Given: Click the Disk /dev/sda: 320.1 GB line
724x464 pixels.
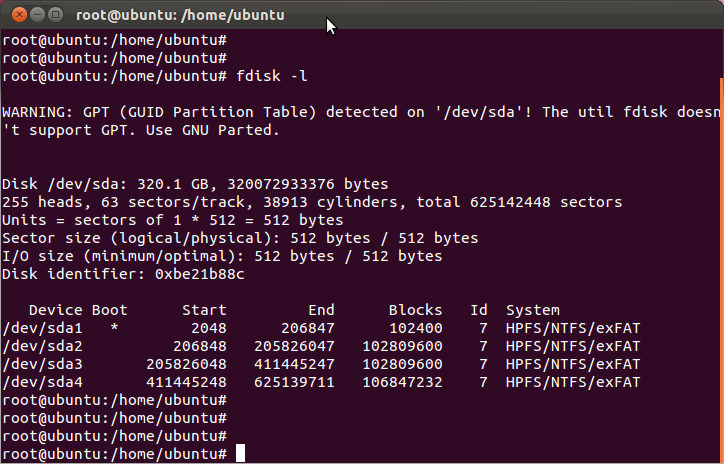Looking at the screenshot, I should [195, 184].
